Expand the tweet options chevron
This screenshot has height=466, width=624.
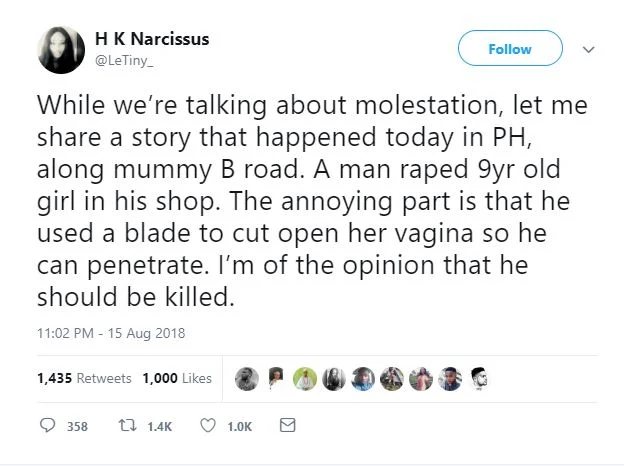[589, 49]
